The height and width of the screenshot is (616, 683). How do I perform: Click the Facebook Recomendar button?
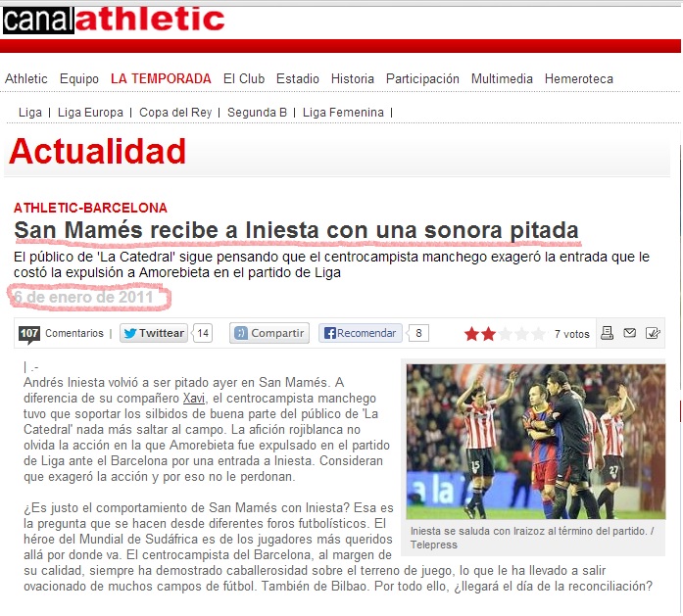click(361, 333)
